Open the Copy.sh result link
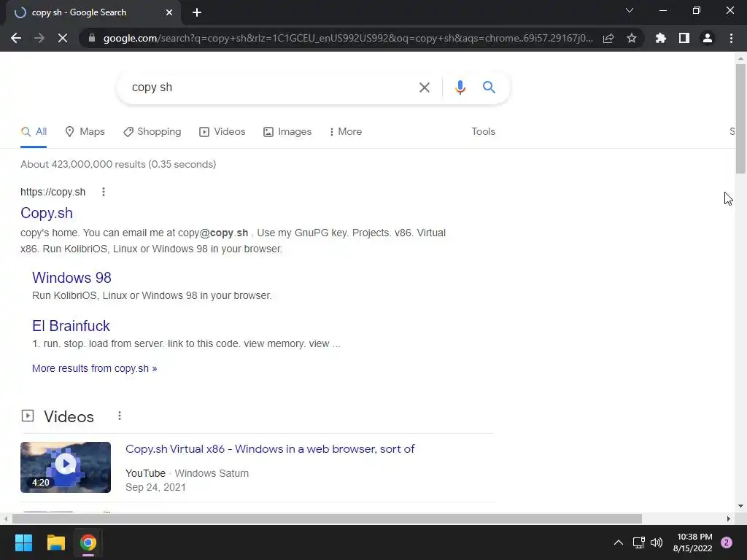This screenshot has height=560, width=747. (47, 213)
